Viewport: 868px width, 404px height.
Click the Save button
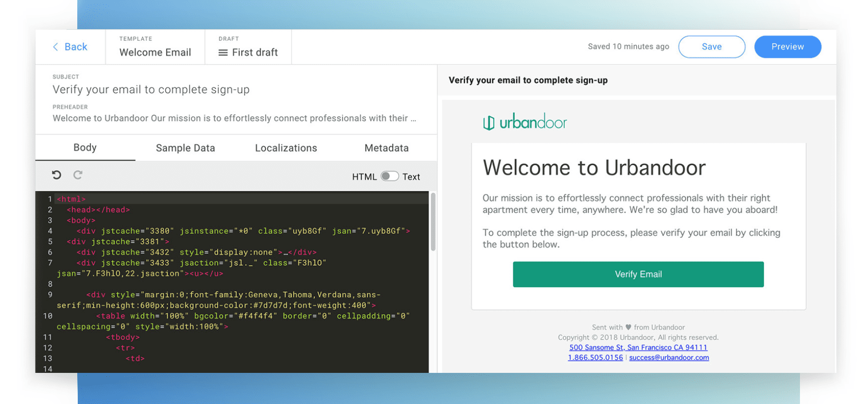(x=712, y=47)
